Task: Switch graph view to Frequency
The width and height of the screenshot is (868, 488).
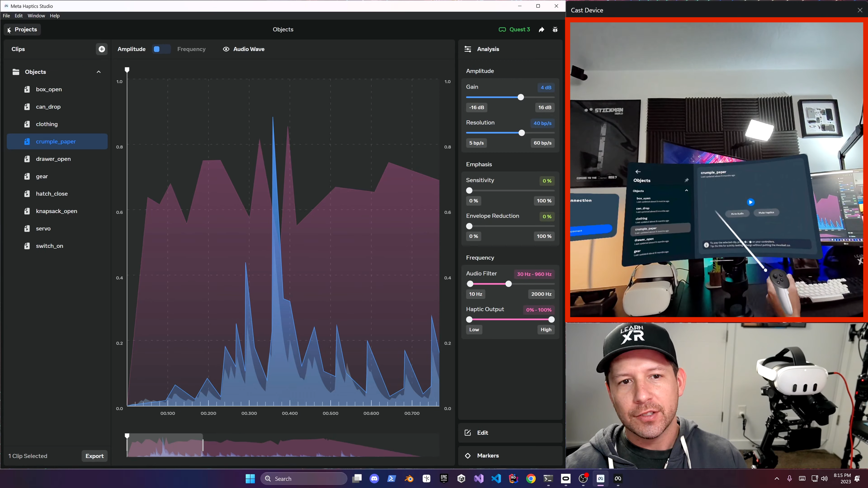Action: pyautogui.click(x=191, y=49)
